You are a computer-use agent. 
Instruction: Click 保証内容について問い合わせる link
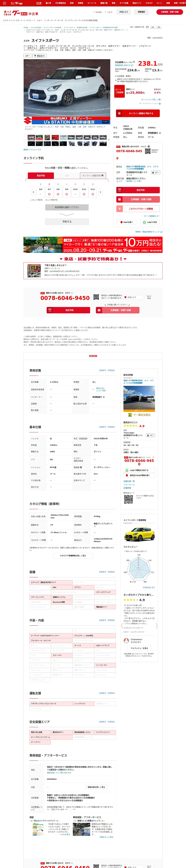click(x=59, y=773)
